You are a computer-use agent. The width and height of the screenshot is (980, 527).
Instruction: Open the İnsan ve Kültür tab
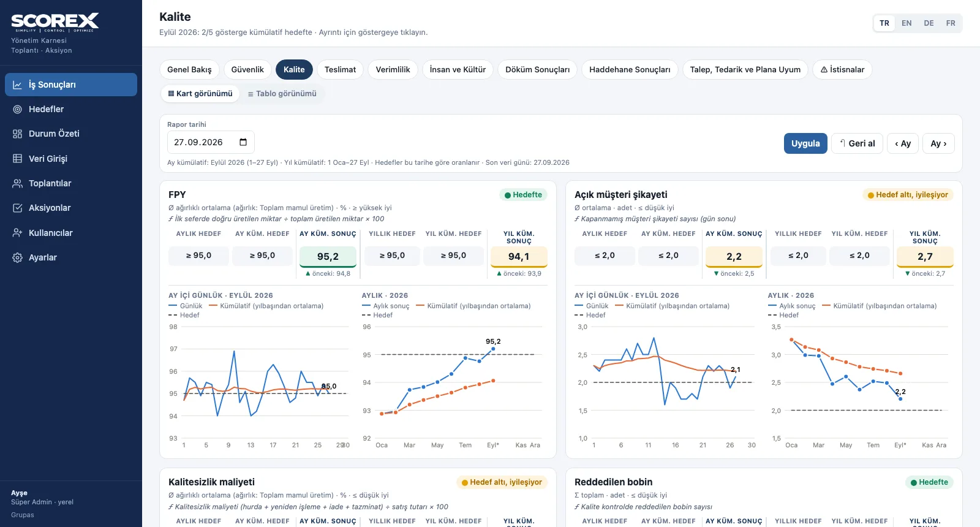[458, 70]
